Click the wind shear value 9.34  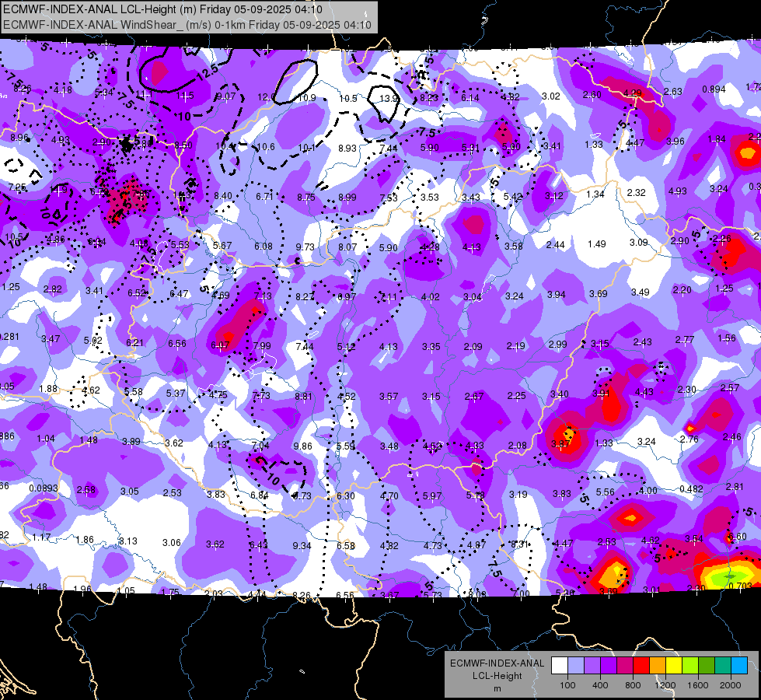point(302,546)
